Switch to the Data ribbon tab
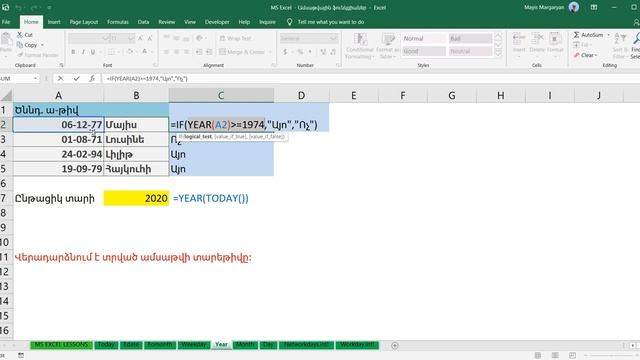This screenshot has height=360, width=640. tap(143, 22)
